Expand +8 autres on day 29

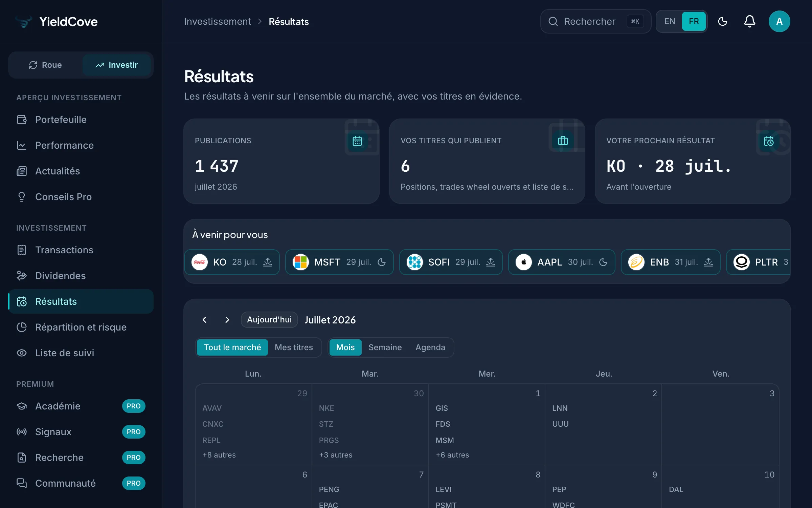pyautogui.click(x=219, y=455)
